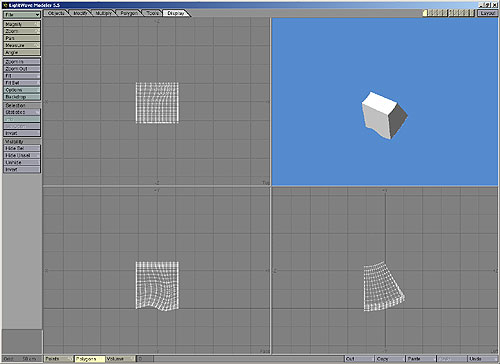
Task: Click the Copy button
Action: click(x=389, y=359)
